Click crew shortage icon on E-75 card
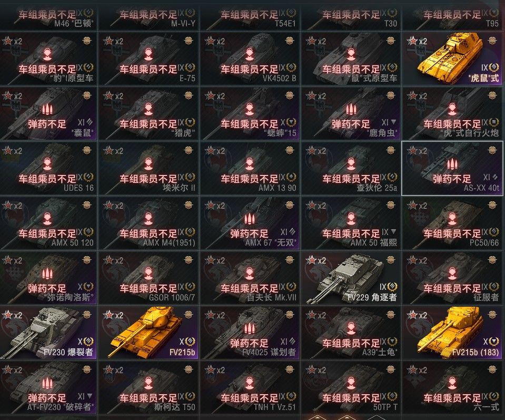This screenshot has height=420, width=505. click(148, 55)
